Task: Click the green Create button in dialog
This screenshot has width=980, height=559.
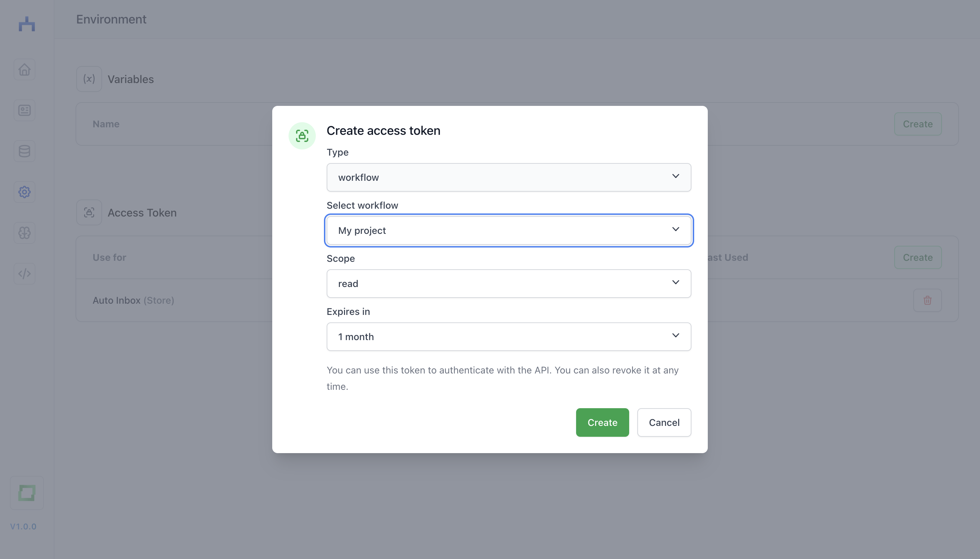Action: click(x=602, y=422)
